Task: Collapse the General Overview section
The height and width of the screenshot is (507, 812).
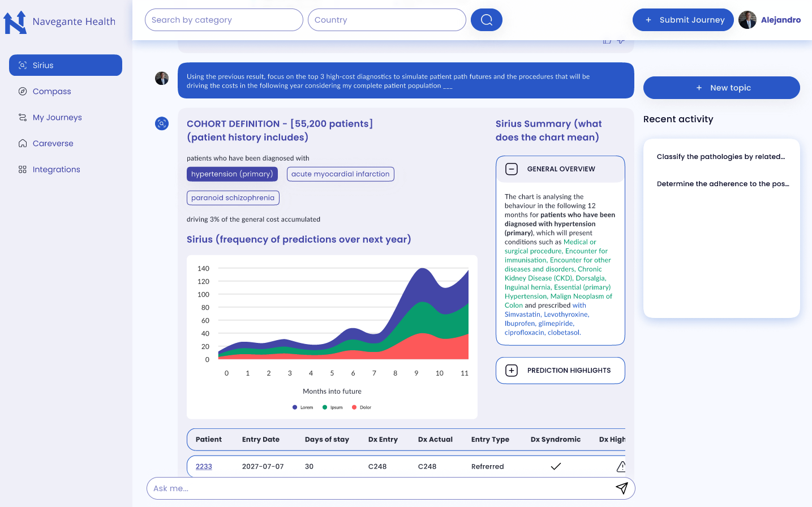Action: tap(512, 169)
